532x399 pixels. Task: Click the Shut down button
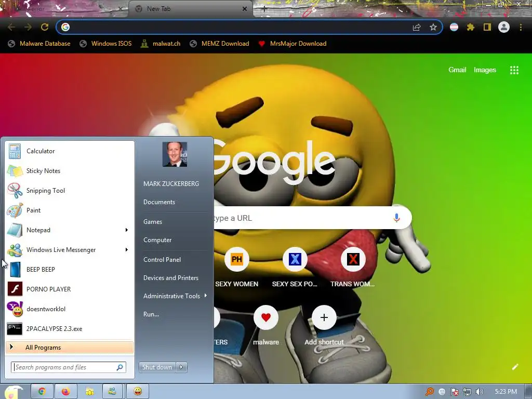pyautogui.click(x=157, y=367)
